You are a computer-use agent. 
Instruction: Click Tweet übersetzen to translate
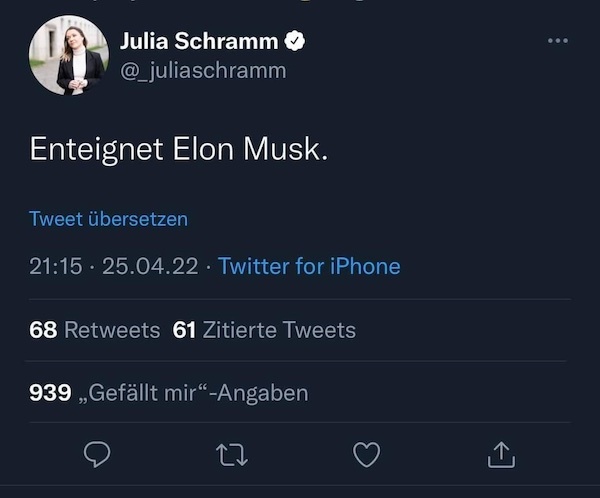pos(108,218)
